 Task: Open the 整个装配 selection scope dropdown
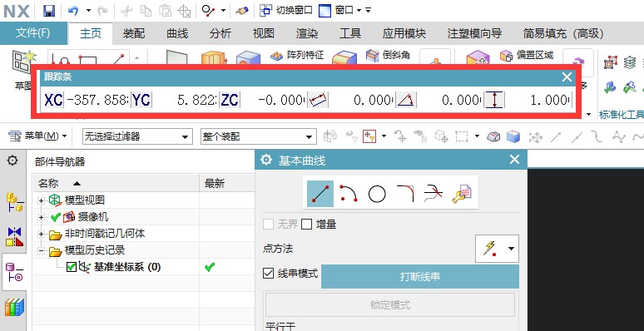259,136
